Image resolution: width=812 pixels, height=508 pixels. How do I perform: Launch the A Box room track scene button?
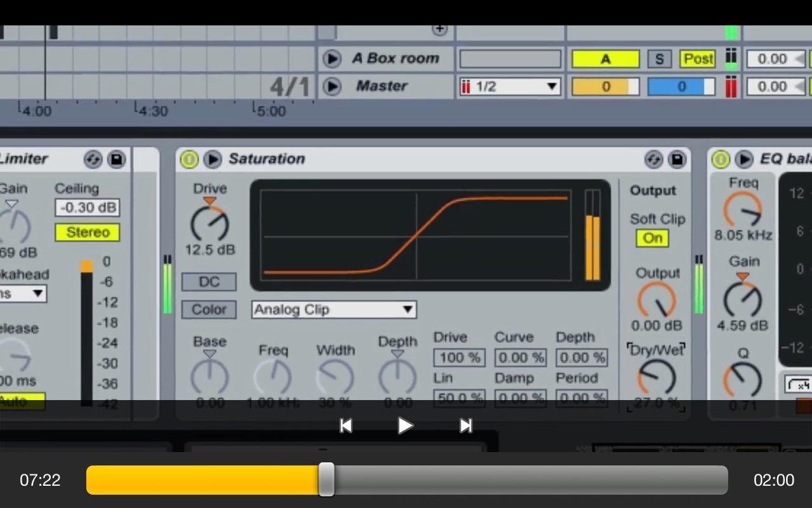click(x=332, y=59)
